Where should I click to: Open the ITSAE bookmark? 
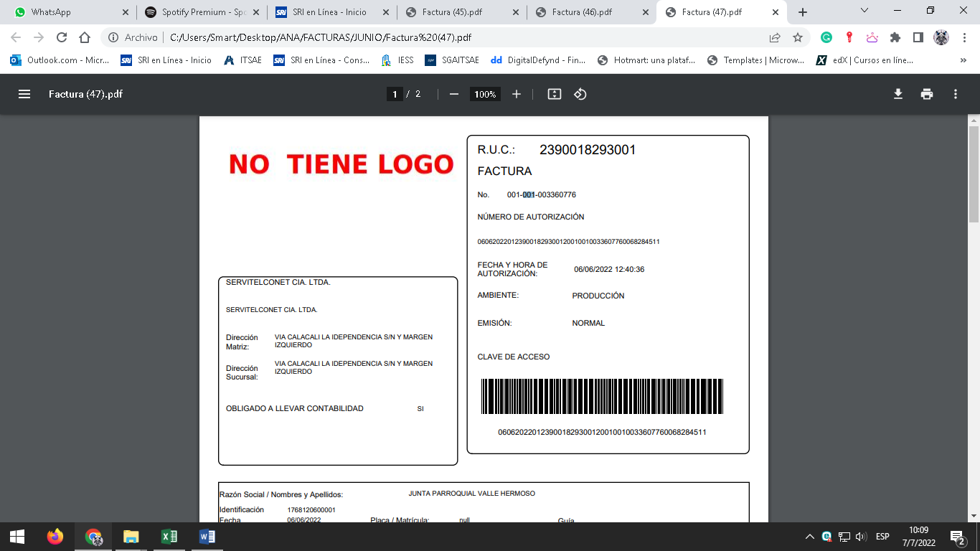point(243,60)
